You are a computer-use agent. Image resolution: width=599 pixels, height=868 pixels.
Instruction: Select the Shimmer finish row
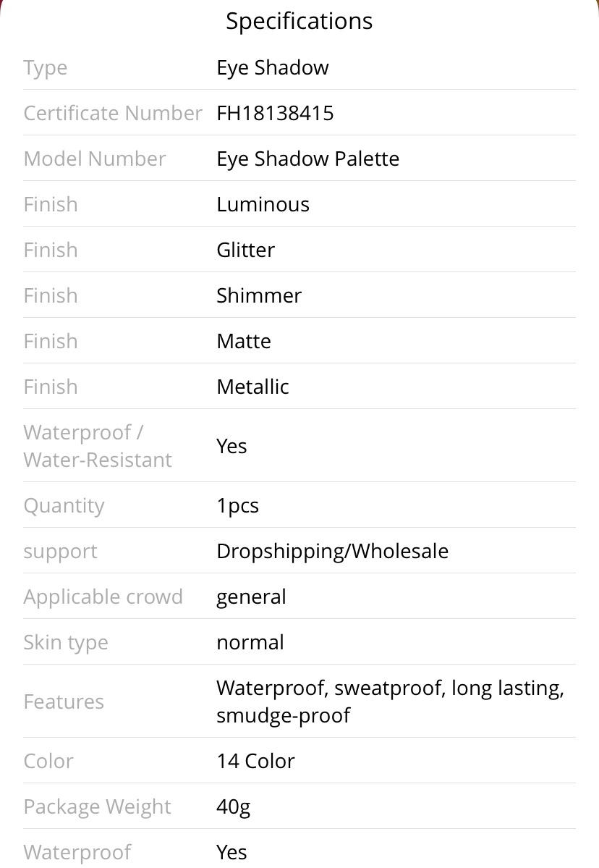point(299,295)
